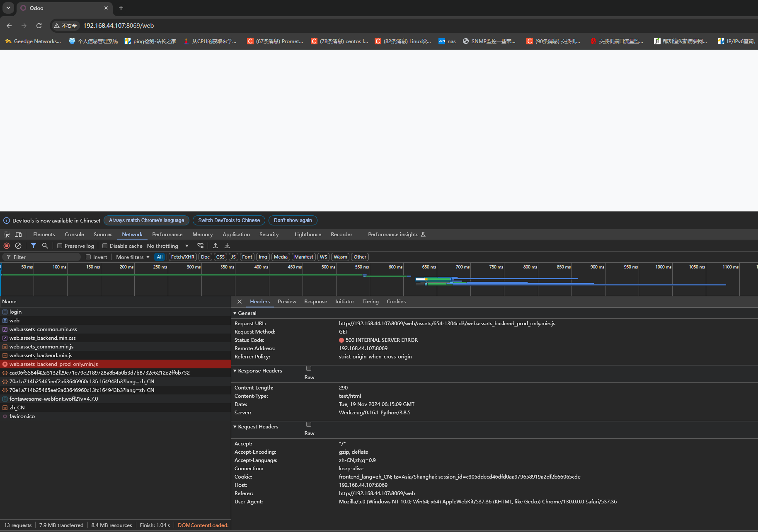Check the Disable cache checkbox

pos(105,246)
